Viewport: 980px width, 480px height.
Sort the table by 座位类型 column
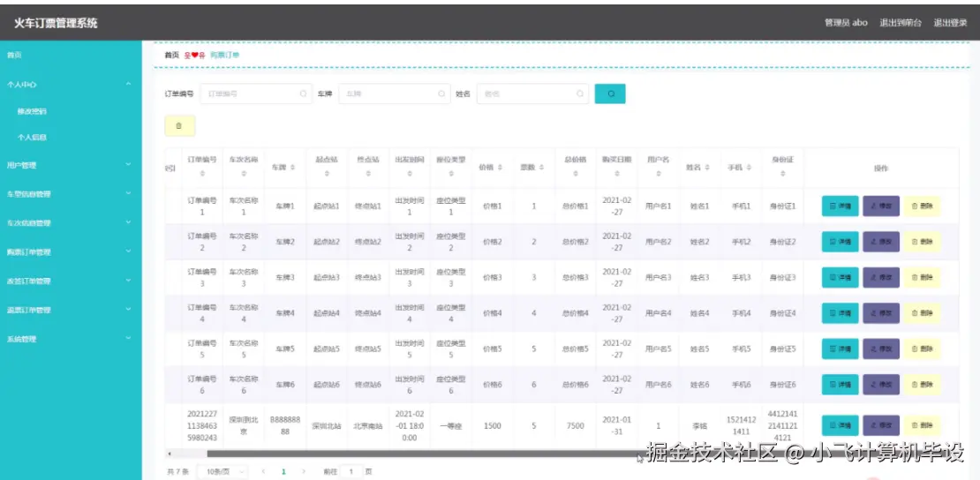point(450,175)
